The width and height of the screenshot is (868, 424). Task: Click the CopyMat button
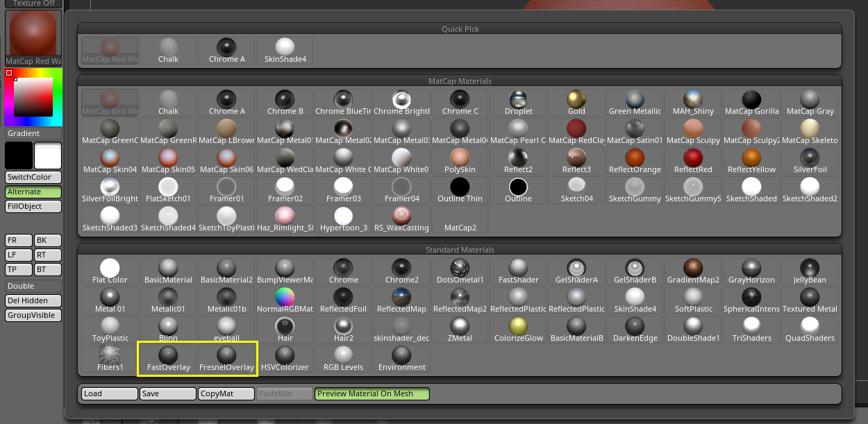coord(226,393)
